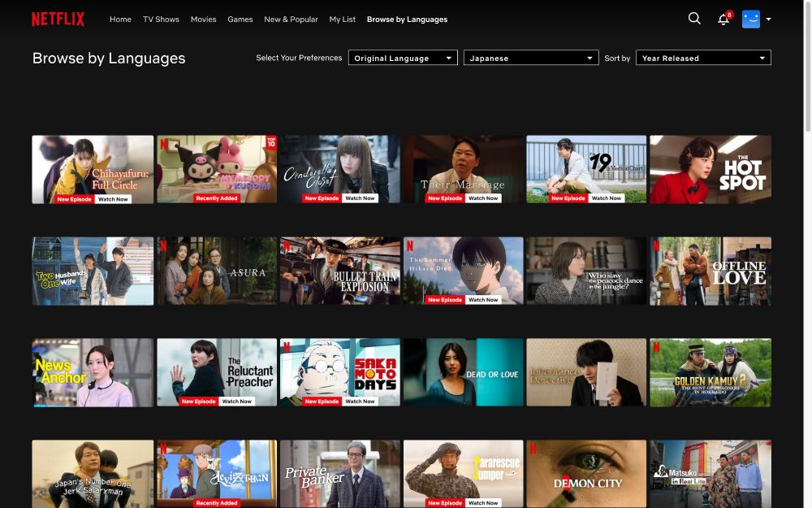Open the TV Shows section

pos(161,20)
